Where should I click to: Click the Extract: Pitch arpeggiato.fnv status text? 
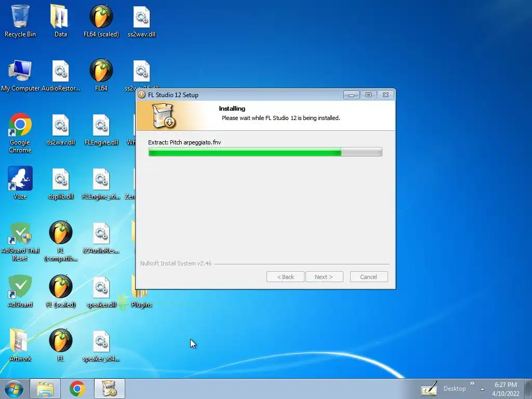tap(184, 142)
